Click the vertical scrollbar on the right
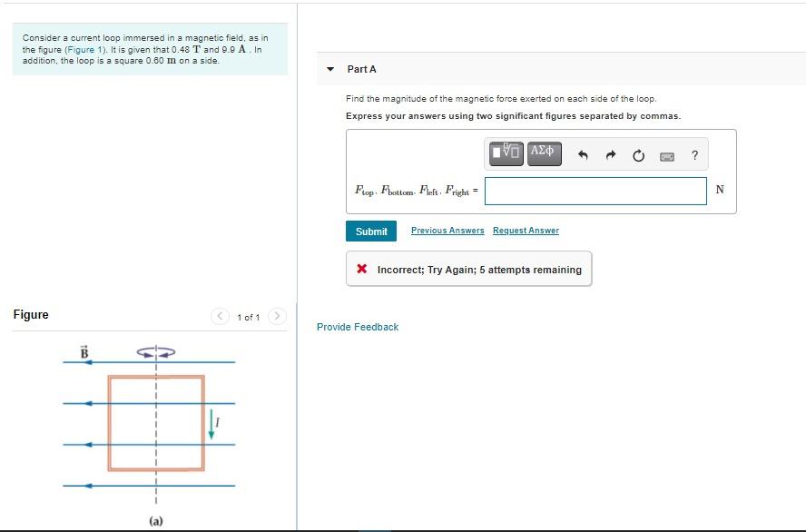 (x=802, y=266)
